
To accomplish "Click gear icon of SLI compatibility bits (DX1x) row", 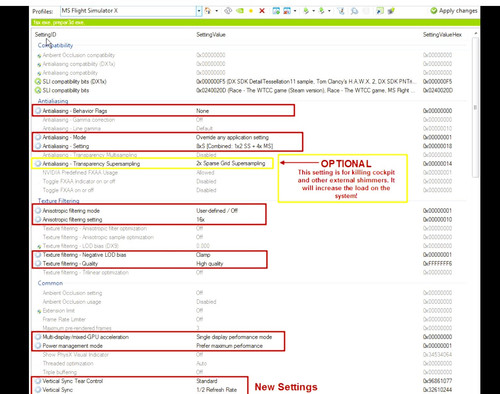I will pos(38,81).
